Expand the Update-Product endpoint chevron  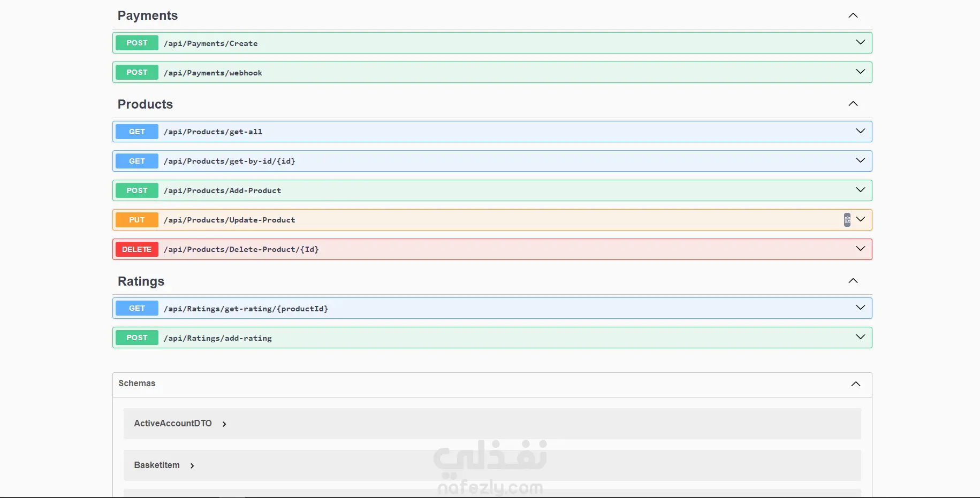click(x=861, y=219)
